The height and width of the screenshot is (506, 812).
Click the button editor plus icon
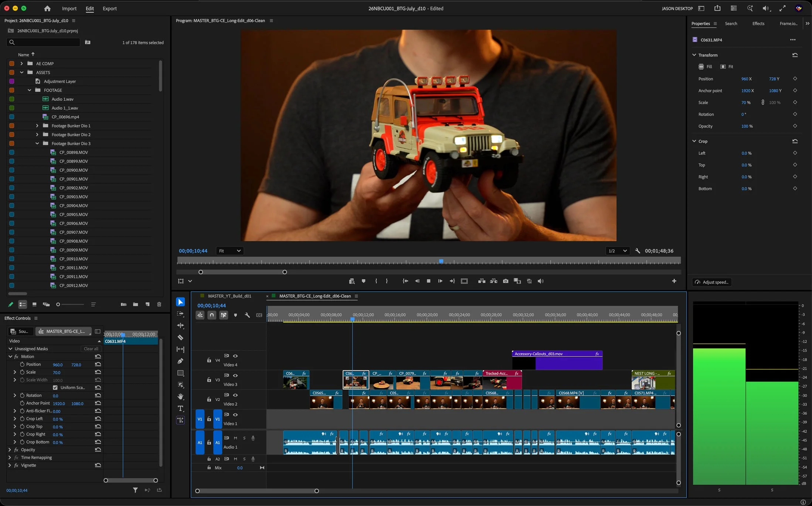(674, 281)
